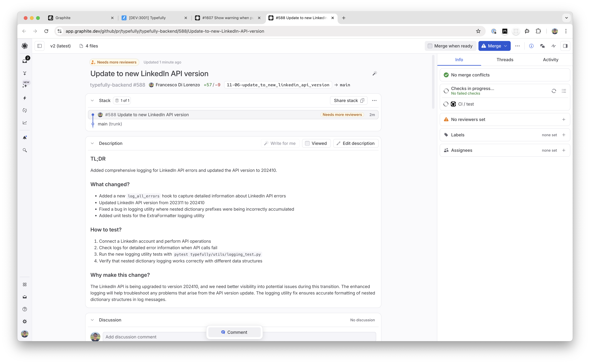
Task: Click the floating Comment button
Action: pyautogui.click(x=234, y=332)
